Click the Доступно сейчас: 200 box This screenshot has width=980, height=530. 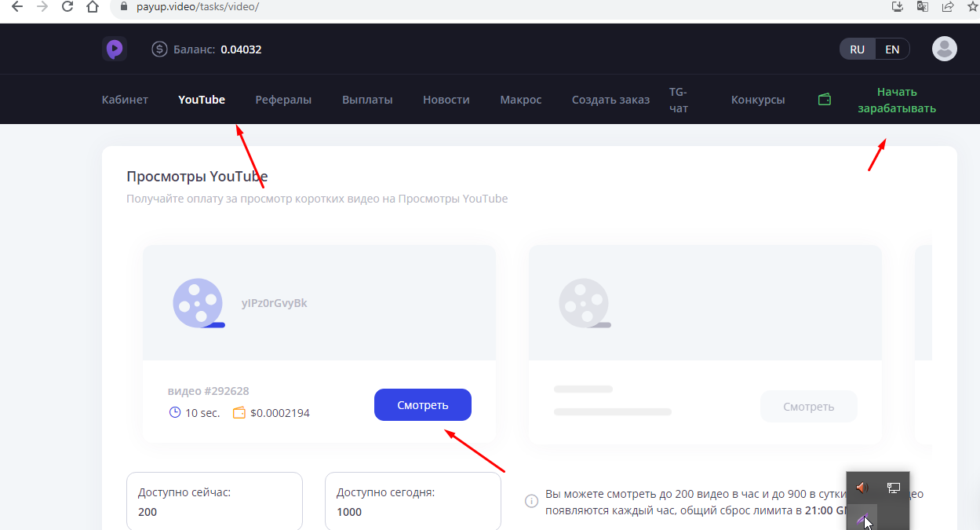(214, 501)
